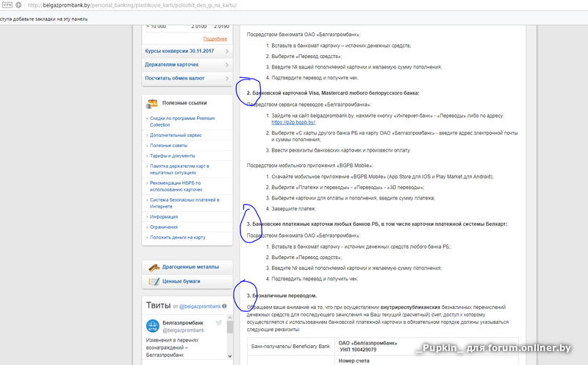The width and height of the screenshot is (588, 365).
Task: Click the info icon beside @belgazprombank
Action: 224,306
